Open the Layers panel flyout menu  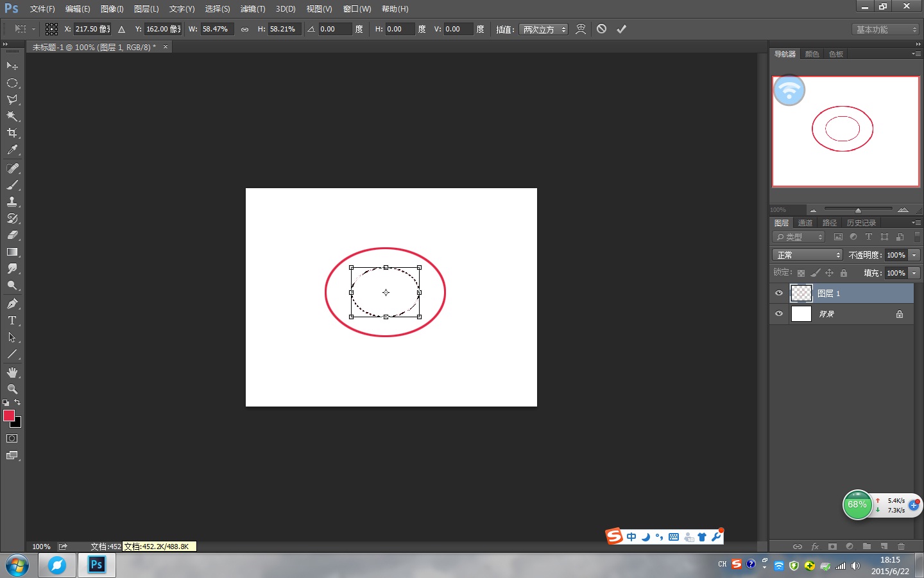pos(916,222)
